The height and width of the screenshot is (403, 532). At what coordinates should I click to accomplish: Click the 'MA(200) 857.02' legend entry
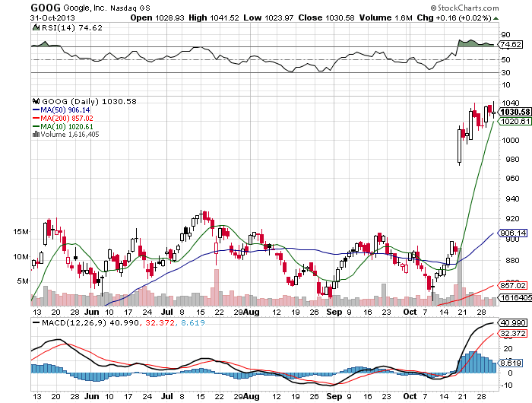[x=67, y=118]
